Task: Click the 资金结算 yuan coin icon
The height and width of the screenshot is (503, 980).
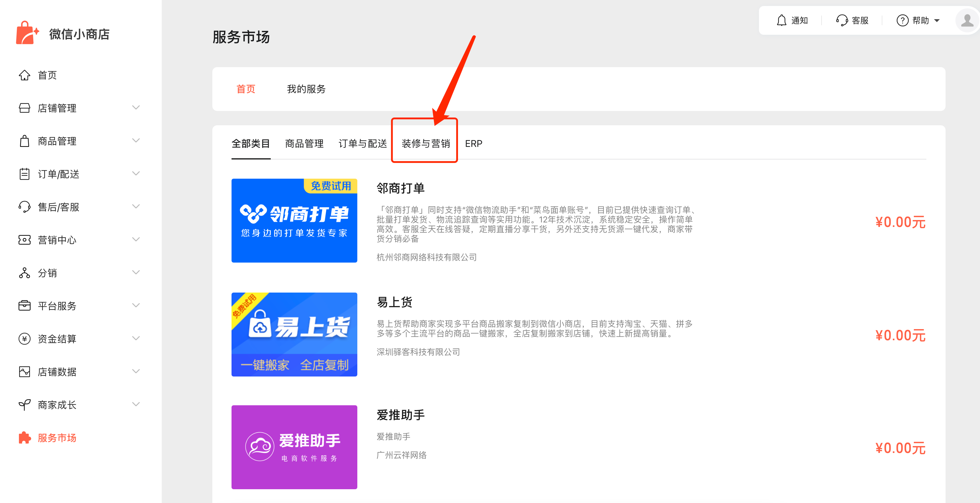Action: pos(24,338)
